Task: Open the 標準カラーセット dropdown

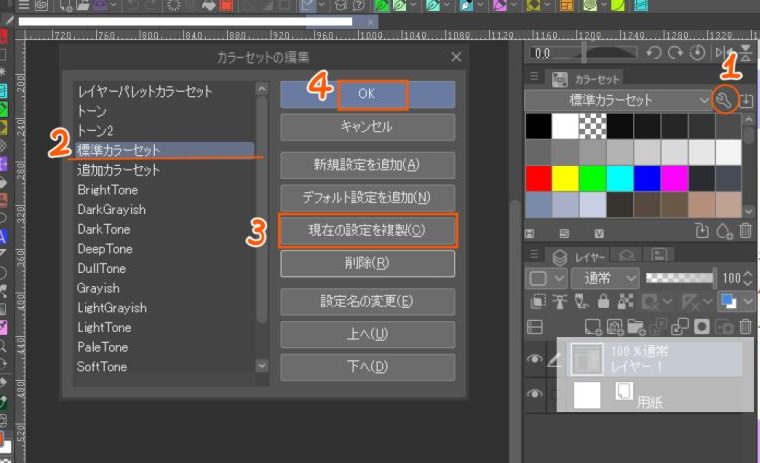Action: (704, 100)
